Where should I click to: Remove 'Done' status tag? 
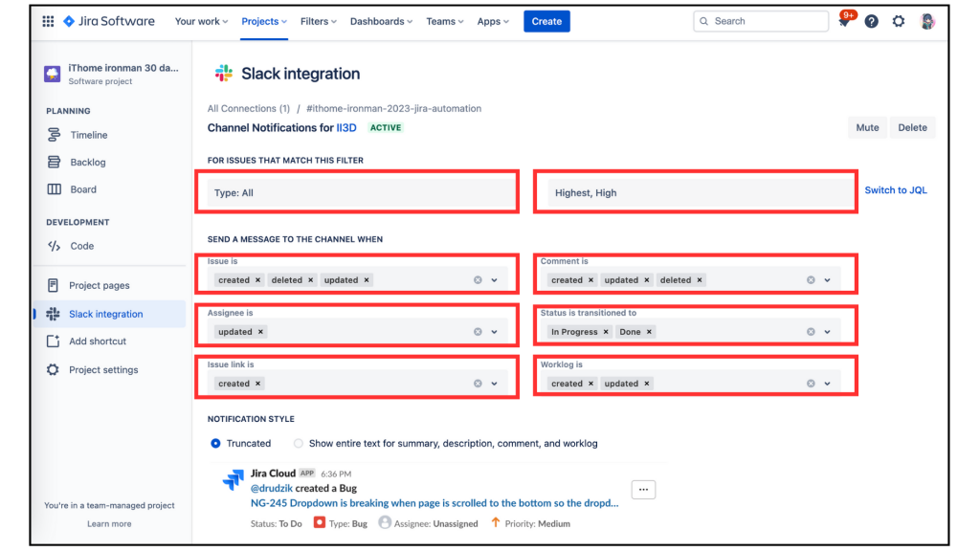pos(649,332)
